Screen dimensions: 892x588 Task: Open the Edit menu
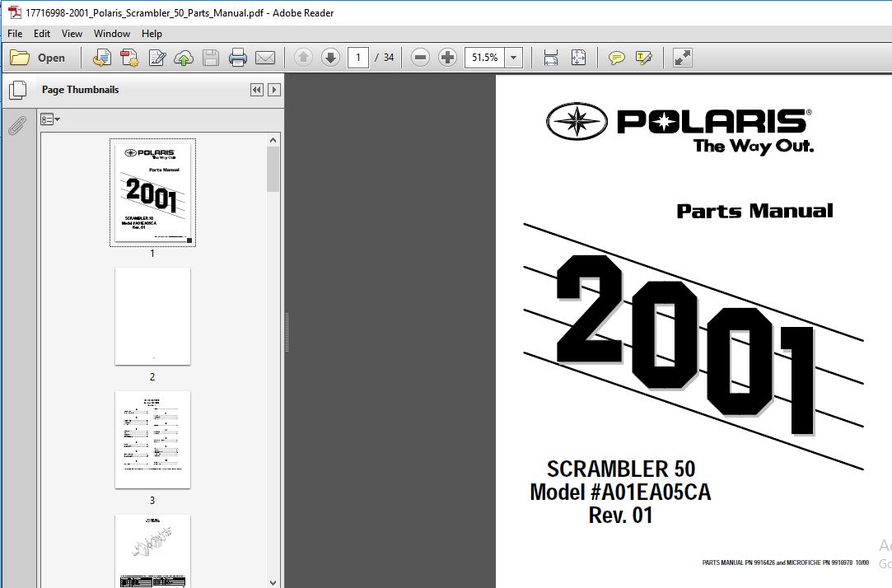pos(41,34)
